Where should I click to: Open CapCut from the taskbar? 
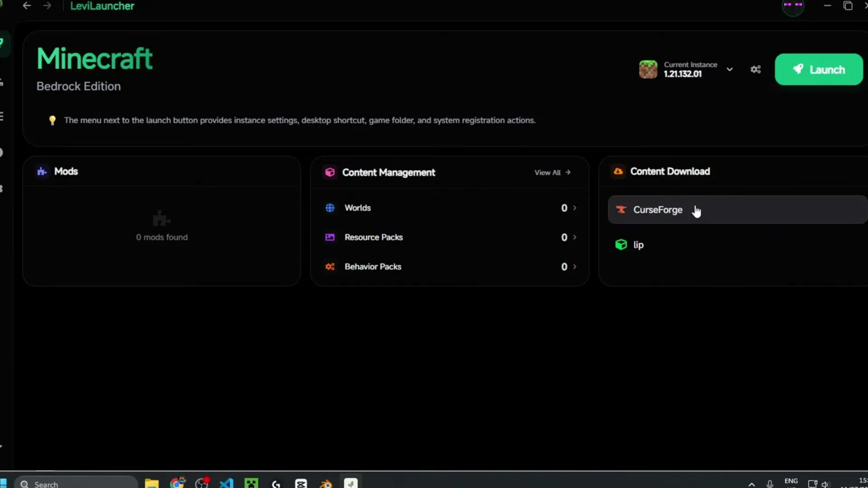[x=301, y=483]
